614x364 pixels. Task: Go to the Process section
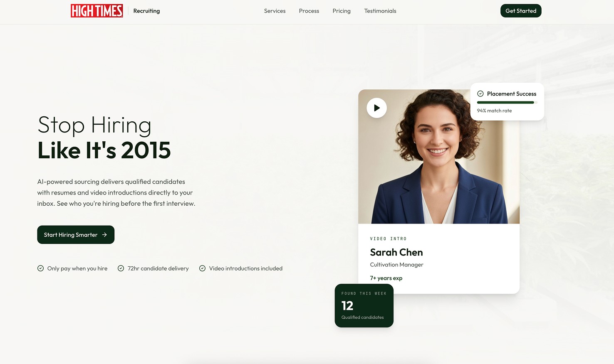(x=309, y=11)
